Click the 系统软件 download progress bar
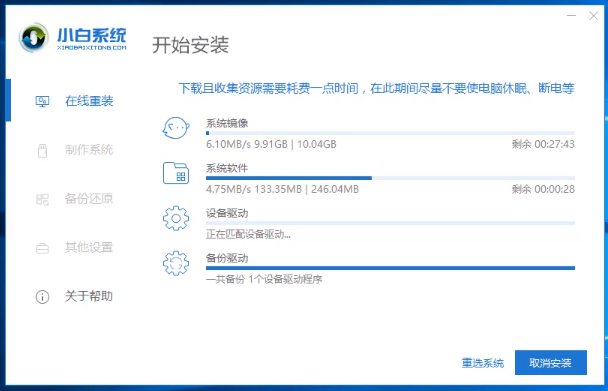The image size is (608, 391). 390,178
